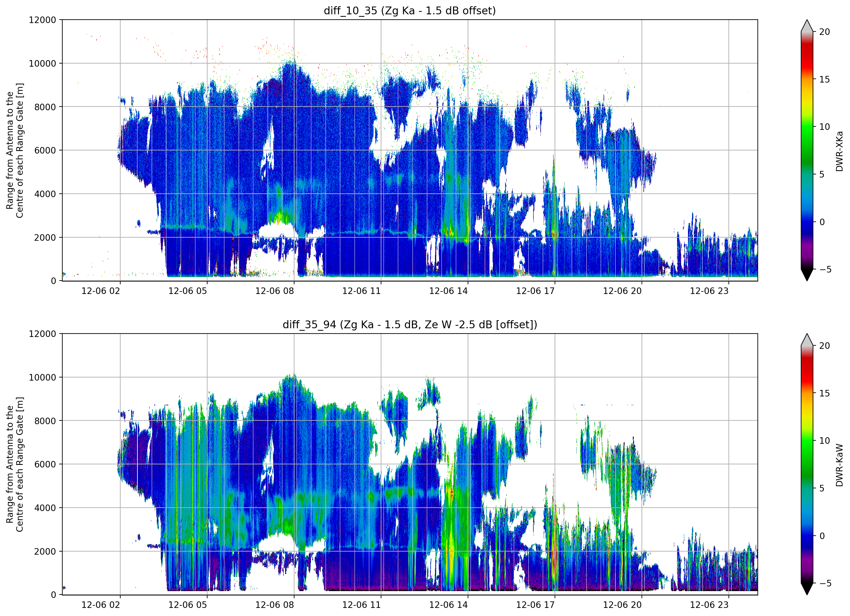
Task: Click the bottom plot title starting 'diff_35_94'
Action: click(410, 325)
